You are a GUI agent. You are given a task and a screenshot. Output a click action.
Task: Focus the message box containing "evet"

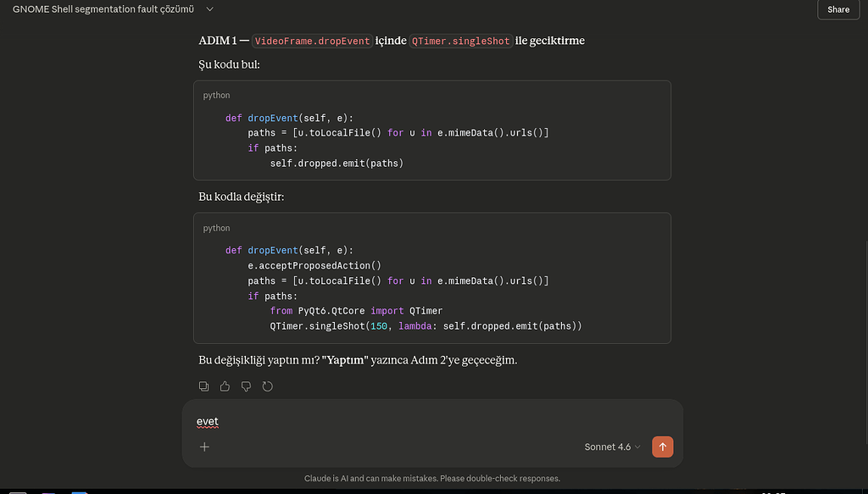[x=424, y=421]
